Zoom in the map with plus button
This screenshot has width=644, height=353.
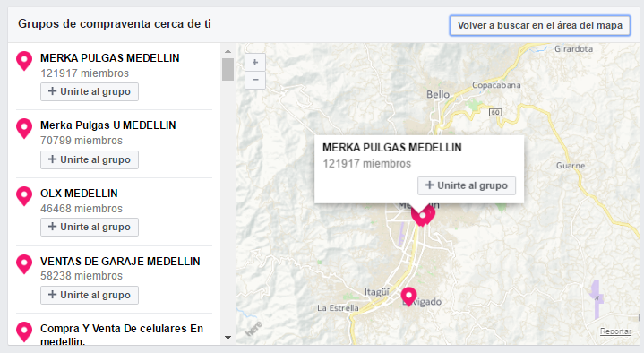255,63
